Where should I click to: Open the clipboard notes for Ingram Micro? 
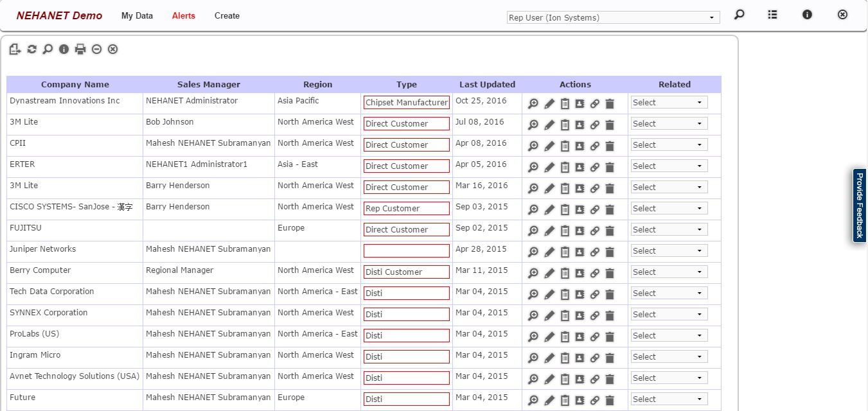pyautogui.click(x=565, y=358)
